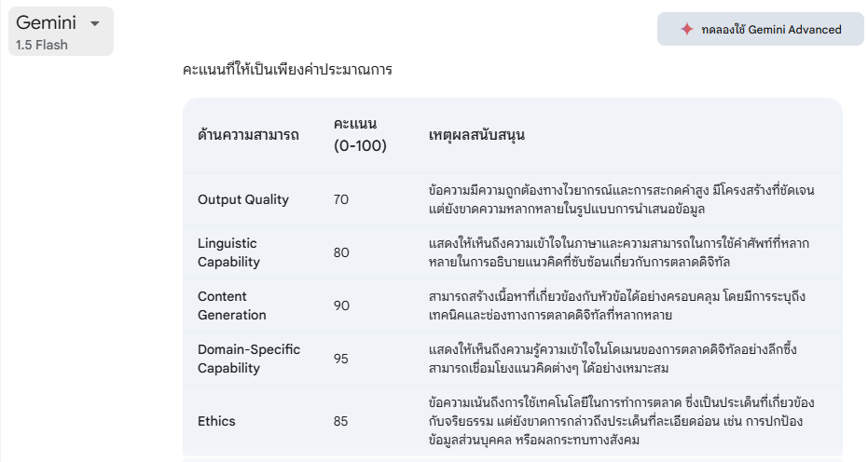Click the score 85 for Ethics
The width and height of the screenshot is (868, 462).
(x=340, y=421)
